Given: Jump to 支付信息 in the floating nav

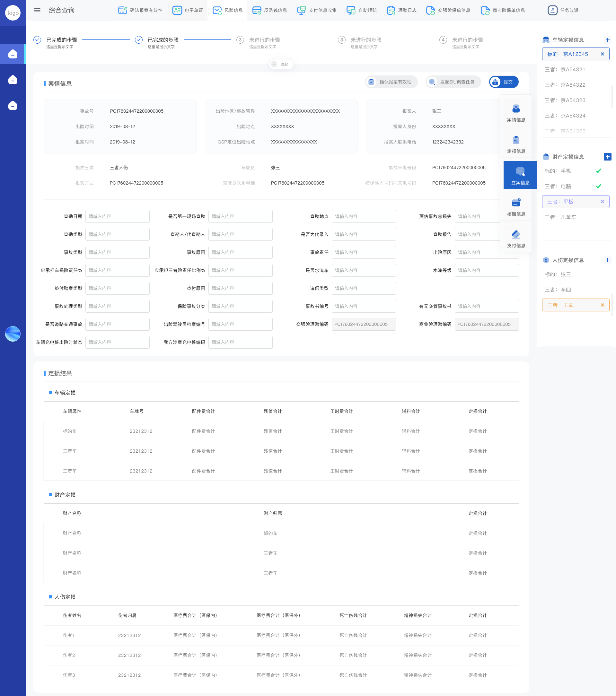Looking at the screenshot, I should [x=516, y=239].
